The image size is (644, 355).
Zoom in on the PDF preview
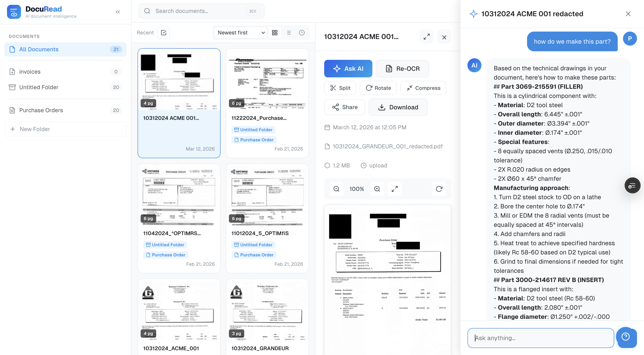[377, 189]
